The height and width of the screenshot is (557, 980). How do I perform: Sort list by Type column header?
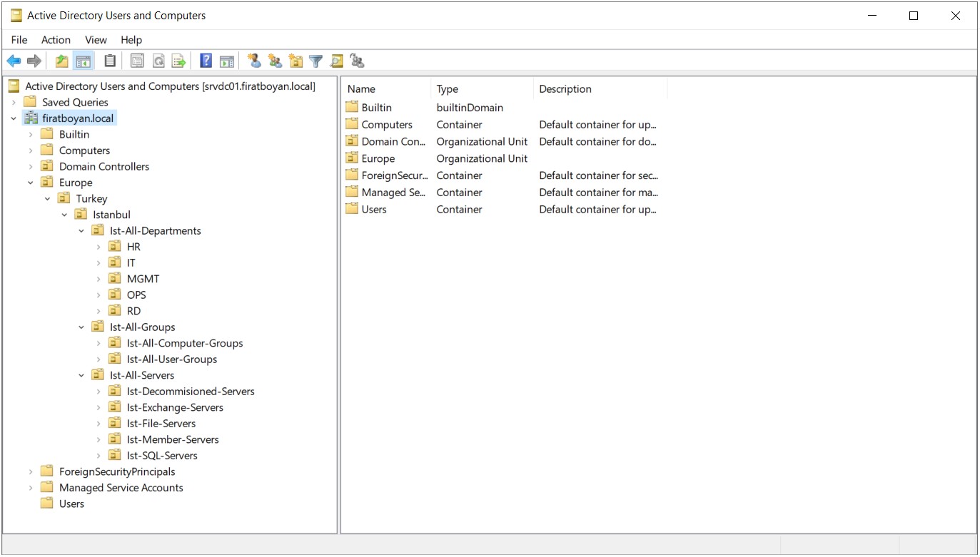[483, 89]
